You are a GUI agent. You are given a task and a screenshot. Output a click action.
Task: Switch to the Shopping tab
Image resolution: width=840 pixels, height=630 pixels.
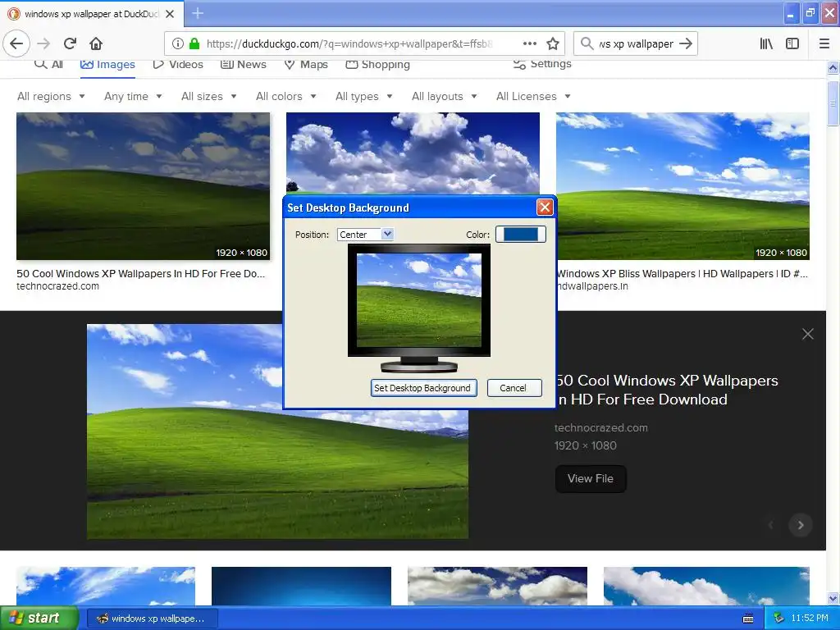tap(377, 64)
